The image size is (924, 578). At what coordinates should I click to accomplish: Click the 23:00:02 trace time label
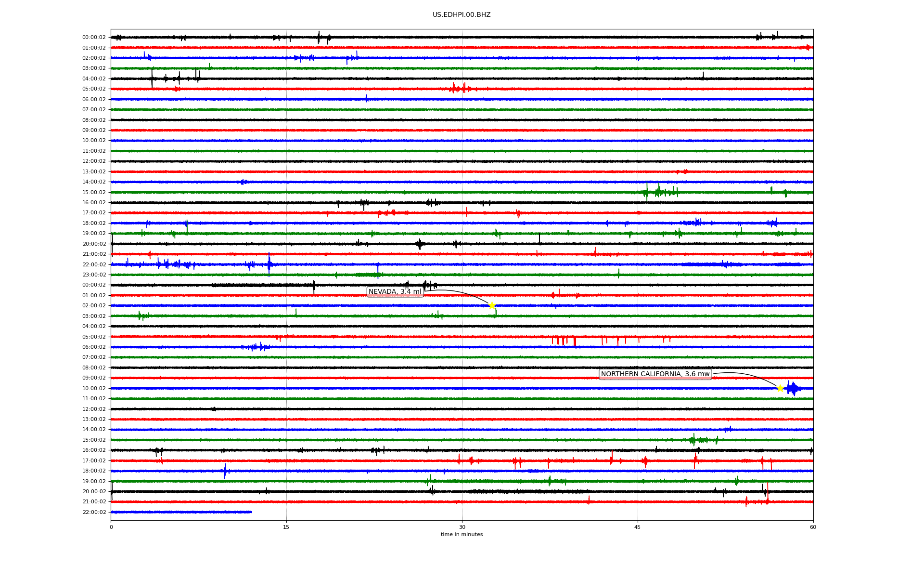point(94,275)
